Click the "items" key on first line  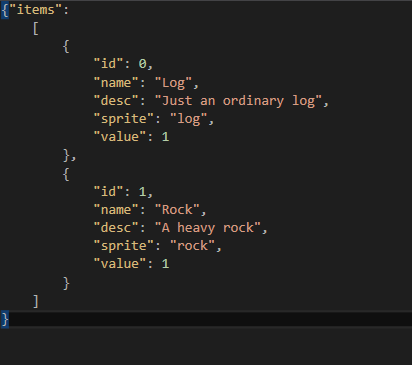tap(36, 10)
